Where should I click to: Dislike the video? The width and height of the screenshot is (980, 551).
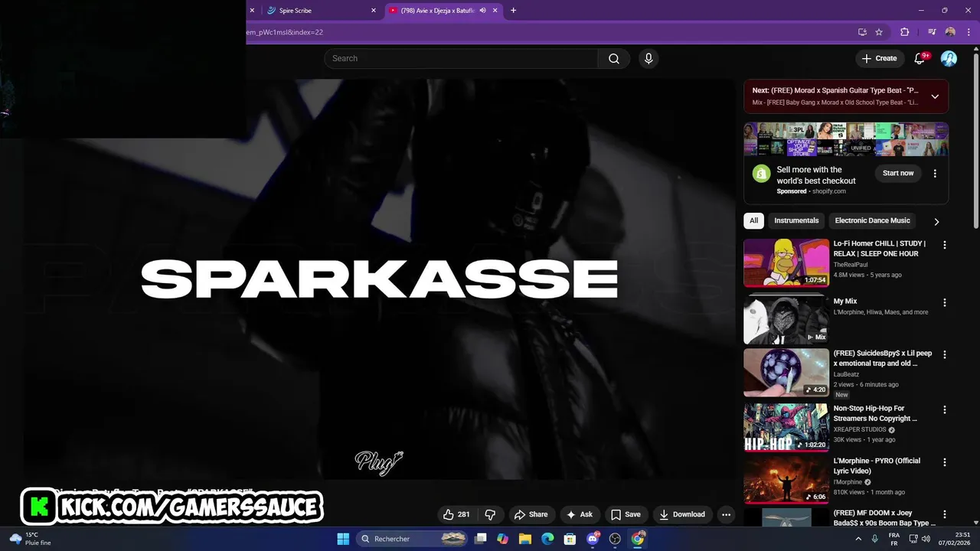(x=490, y=514)
